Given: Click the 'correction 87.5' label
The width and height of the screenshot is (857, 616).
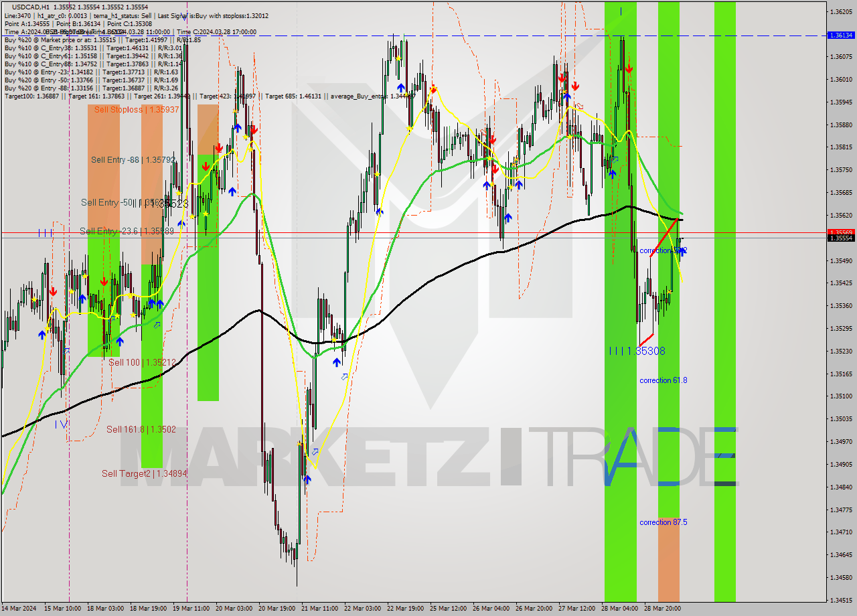Looking at the screenshot, I should pos(663,522).
